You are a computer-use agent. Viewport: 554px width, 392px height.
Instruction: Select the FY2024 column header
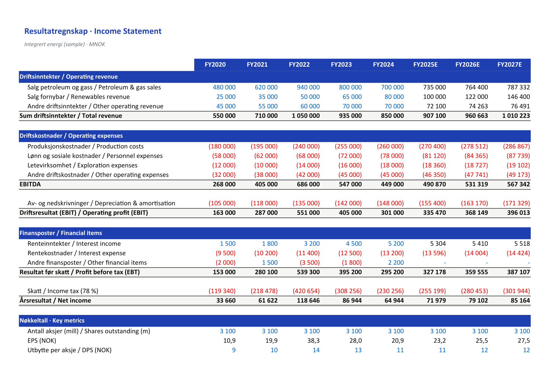pyautogui.click(x=383, y=64)
